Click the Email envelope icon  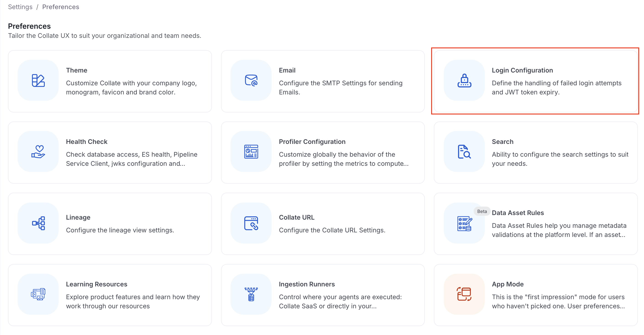pyautogui.click(x=251, y=80)
